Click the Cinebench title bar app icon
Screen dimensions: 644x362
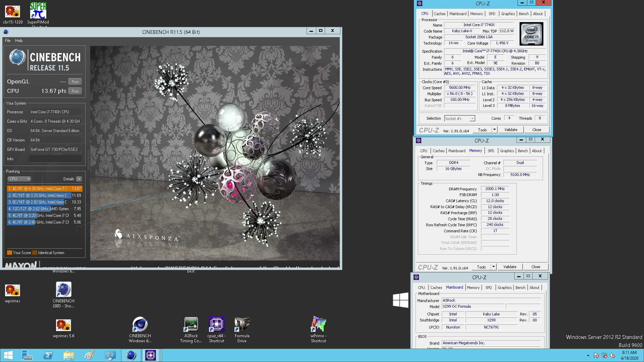click(6, 32)
